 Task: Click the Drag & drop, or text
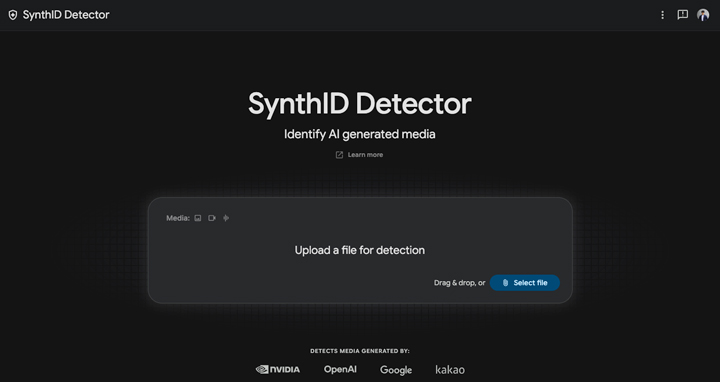[460, 283]
